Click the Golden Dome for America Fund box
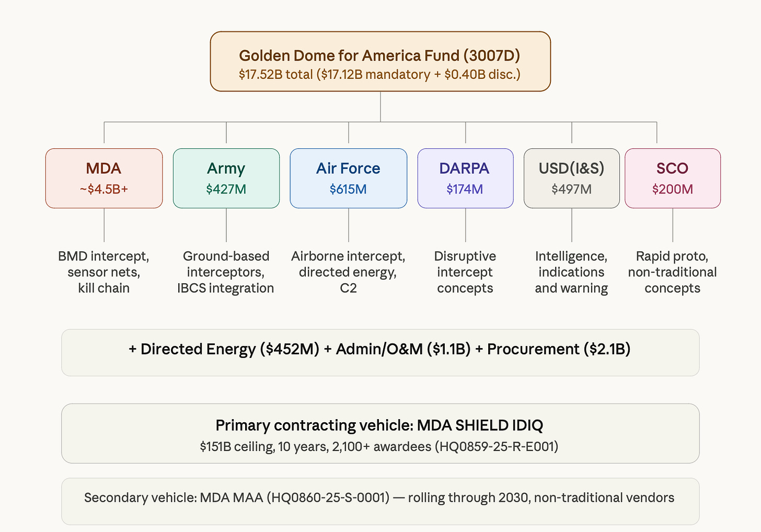 pos(380,62)
